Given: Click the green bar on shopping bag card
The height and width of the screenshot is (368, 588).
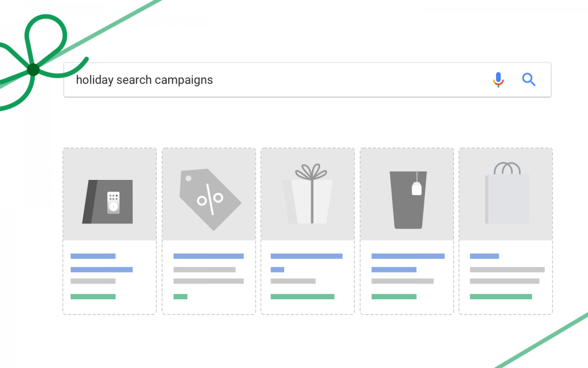Looking at the screenshot, I should 501,297.
